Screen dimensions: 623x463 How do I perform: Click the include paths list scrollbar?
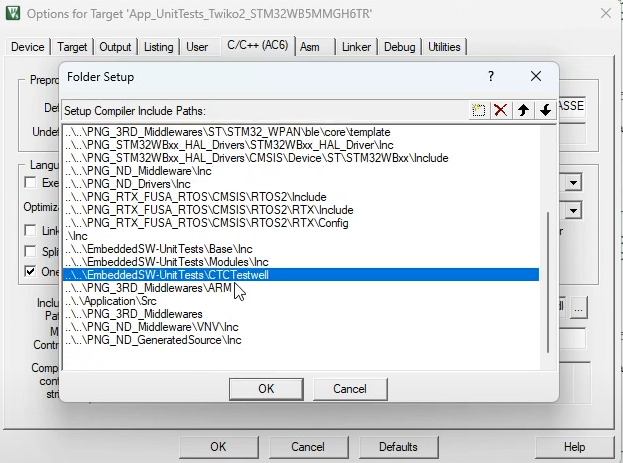[548, 282]
